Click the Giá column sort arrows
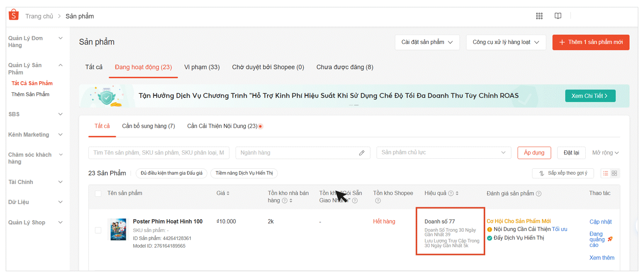This screenshot has height=278, width=644. tap(228, 193)
